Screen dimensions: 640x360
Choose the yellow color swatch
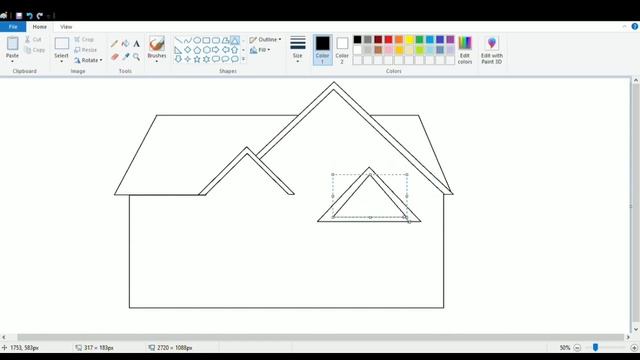(409, 40)
